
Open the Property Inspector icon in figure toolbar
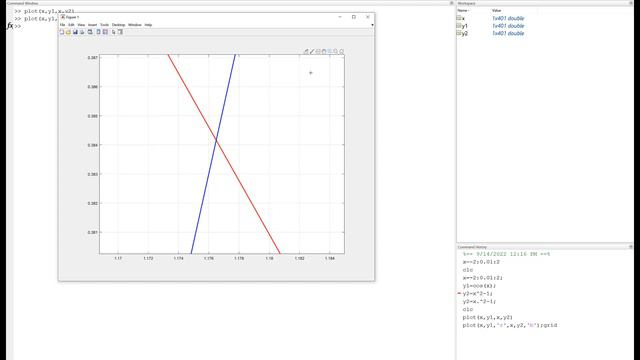tap(120, 32)
